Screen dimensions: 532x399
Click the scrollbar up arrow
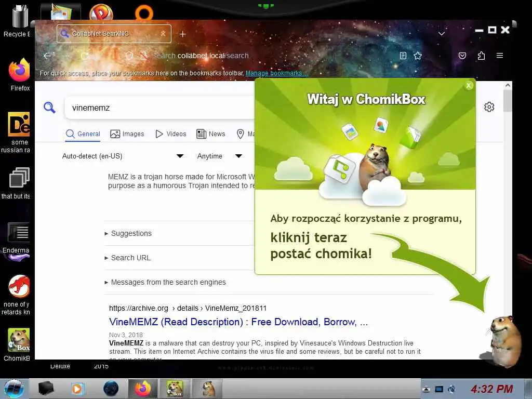508,86
